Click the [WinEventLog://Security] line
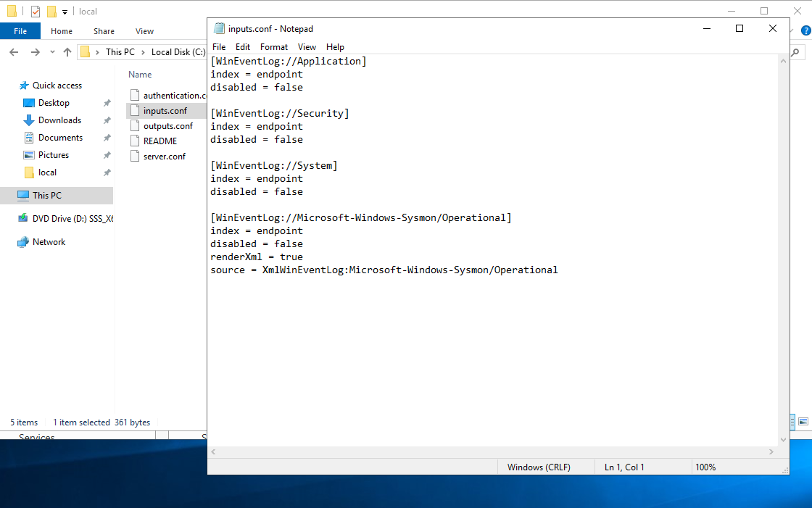 [x=280, y=113]
